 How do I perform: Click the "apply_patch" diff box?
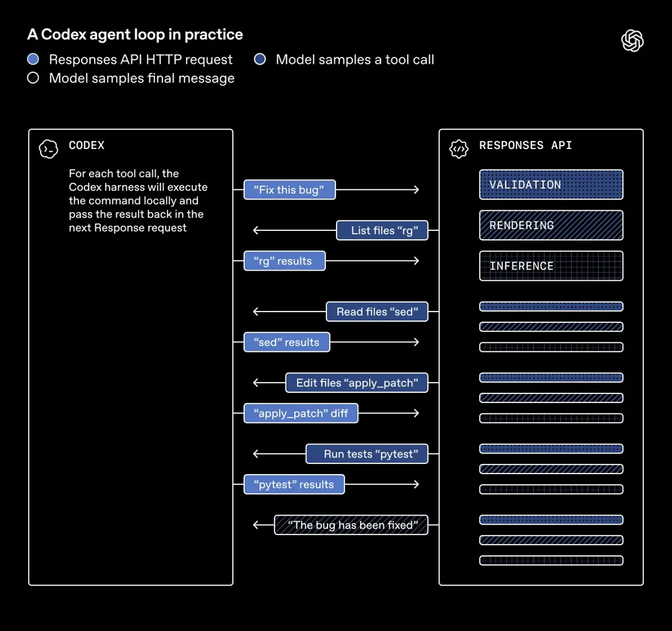301,414
